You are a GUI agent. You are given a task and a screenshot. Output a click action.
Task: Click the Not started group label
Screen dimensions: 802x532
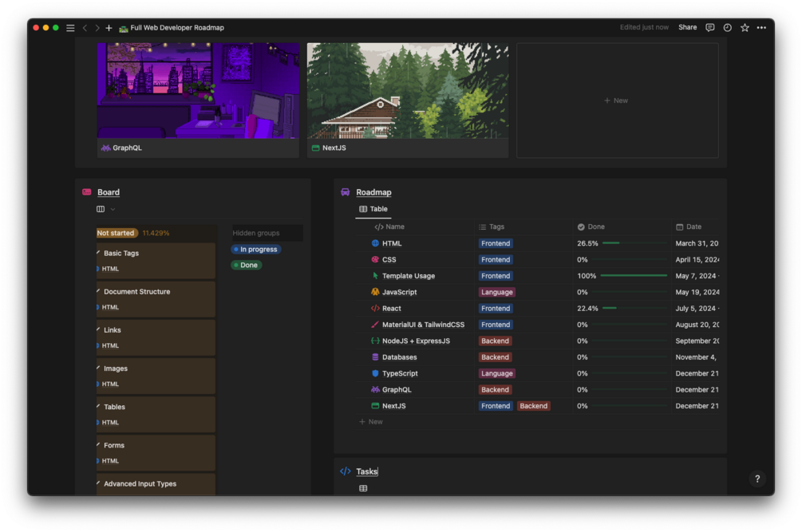117,233
